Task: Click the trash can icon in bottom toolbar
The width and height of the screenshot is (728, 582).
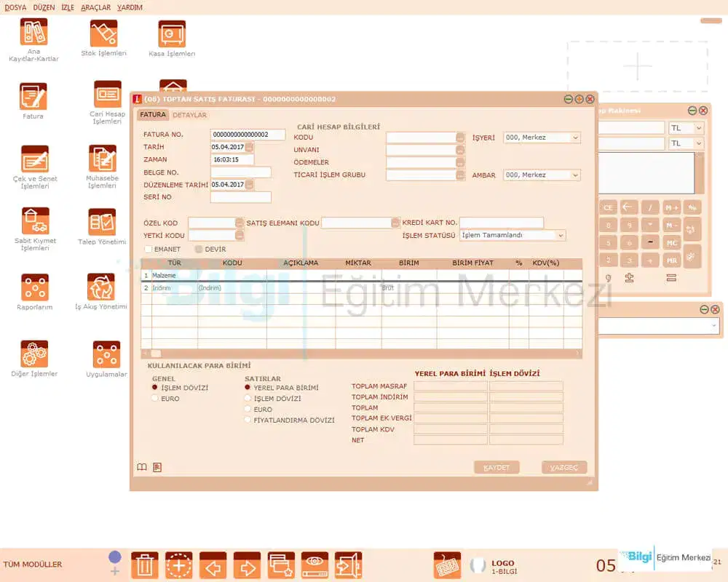Action: [x=145, y=565]
